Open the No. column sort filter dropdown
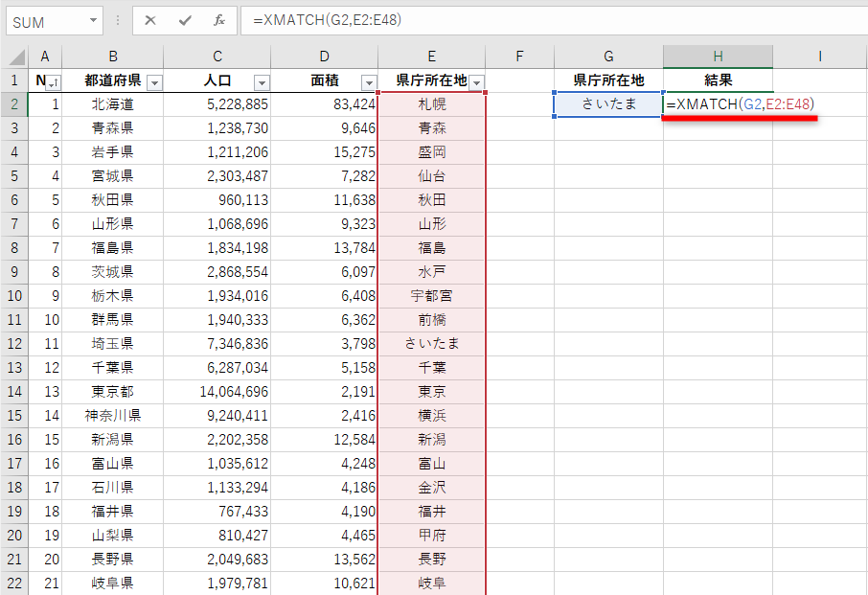The height and width of the screenshot is (595, 868). tap(54, 83)
